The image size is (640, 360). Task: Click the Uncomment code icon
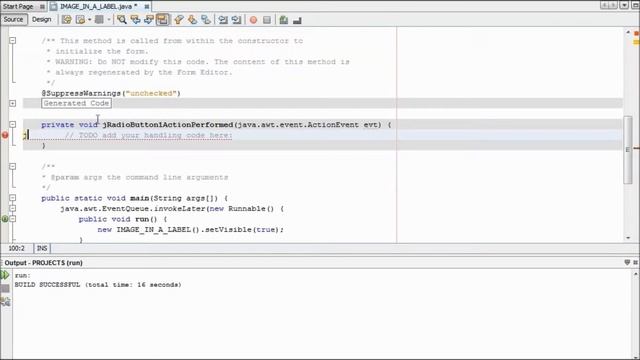coord(297,20)
